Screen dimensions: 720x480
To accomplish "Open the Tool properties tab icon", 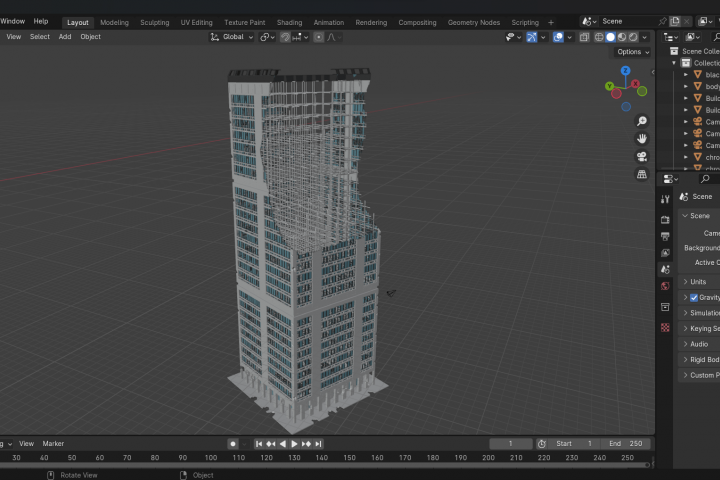I will (x=665, y=199).
